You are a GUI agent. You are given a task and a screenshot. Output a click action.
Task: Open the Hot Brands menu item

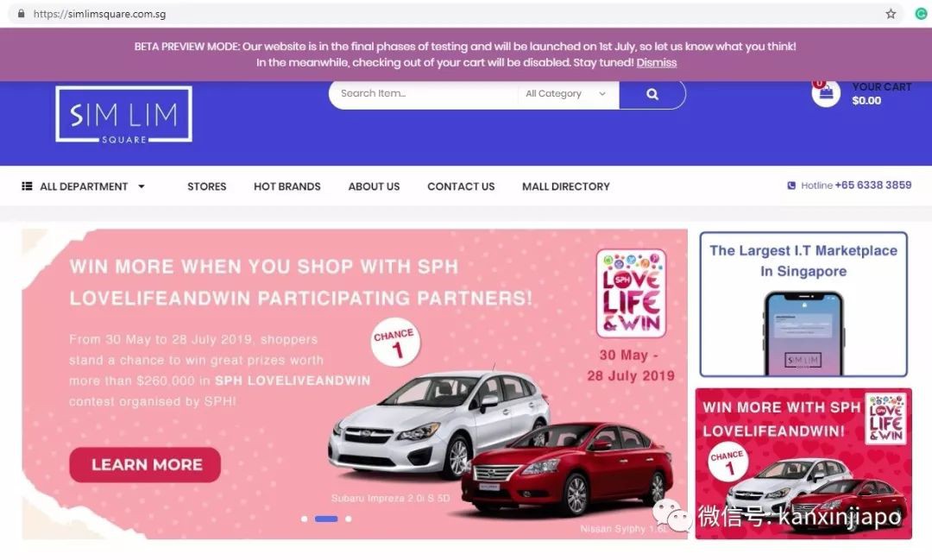pos(287,186)
